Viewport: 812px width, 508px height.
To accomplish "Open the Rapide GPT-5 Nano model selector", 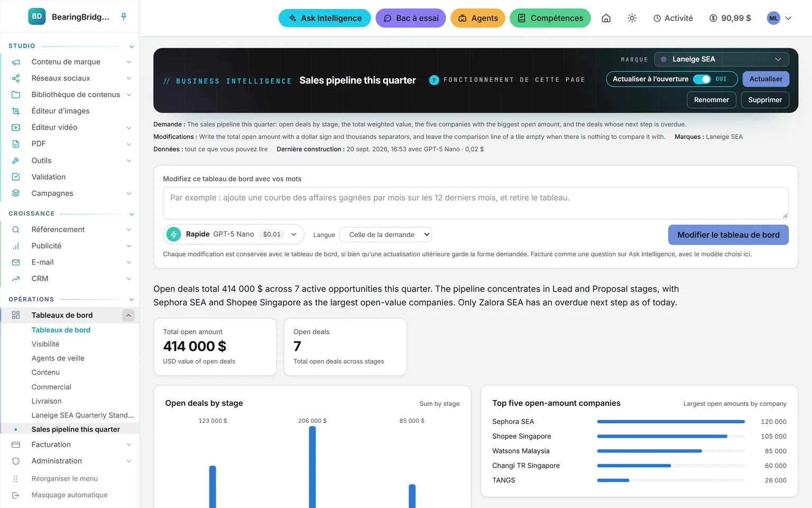I will (x=234, y=234).
